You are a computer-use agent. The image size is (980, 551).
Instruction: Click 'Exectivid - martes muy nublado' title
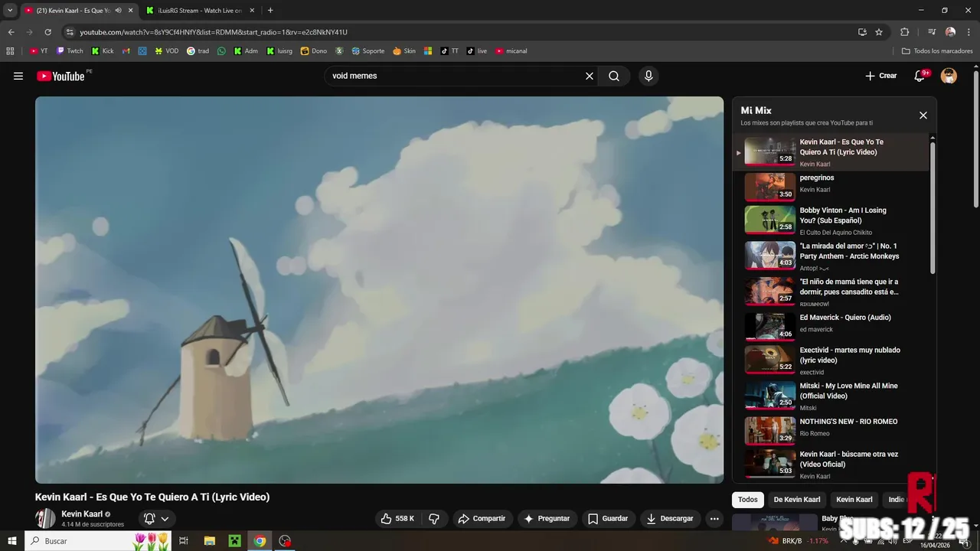pyautogui.click(x=850, y=355)
